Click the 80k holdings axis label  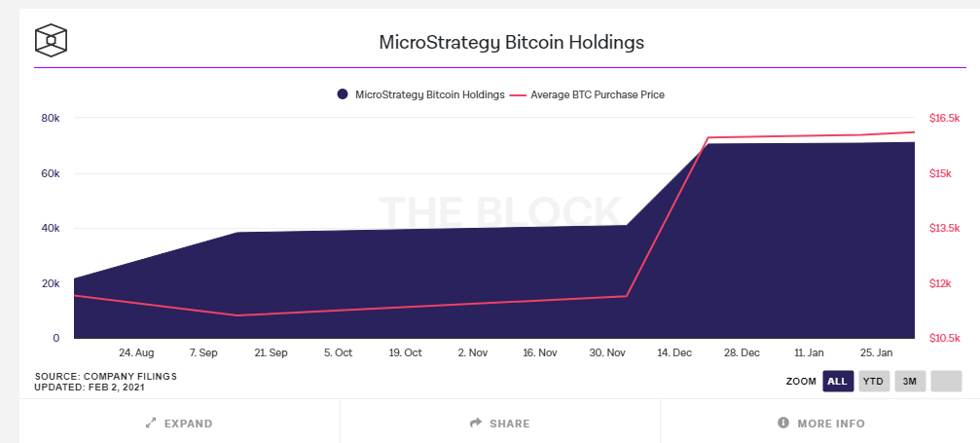tap(50, 118)
